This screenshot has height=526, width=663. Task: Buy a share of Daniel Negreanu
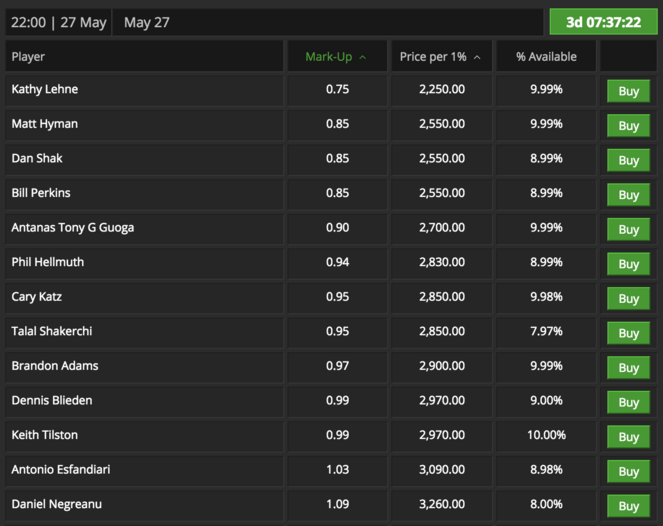coord(628,506)
